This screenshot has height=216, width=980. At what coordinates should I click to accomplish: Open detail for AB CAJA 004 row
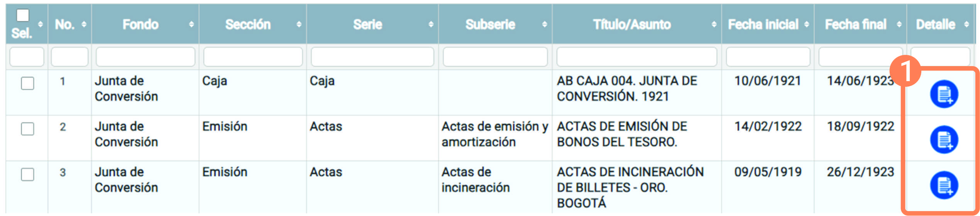click(943, 94)
